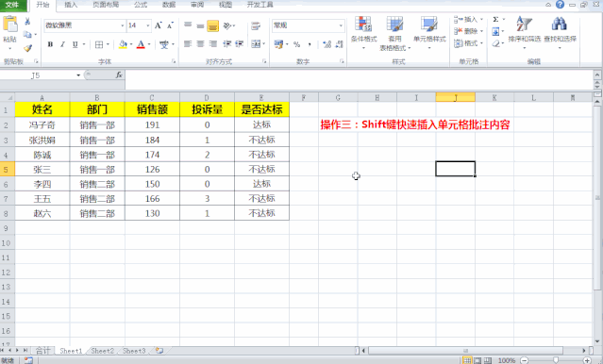Switch to the Developer ribbon tab
The height and width of the screenshot is (364, 603).
tap(260, 5)
